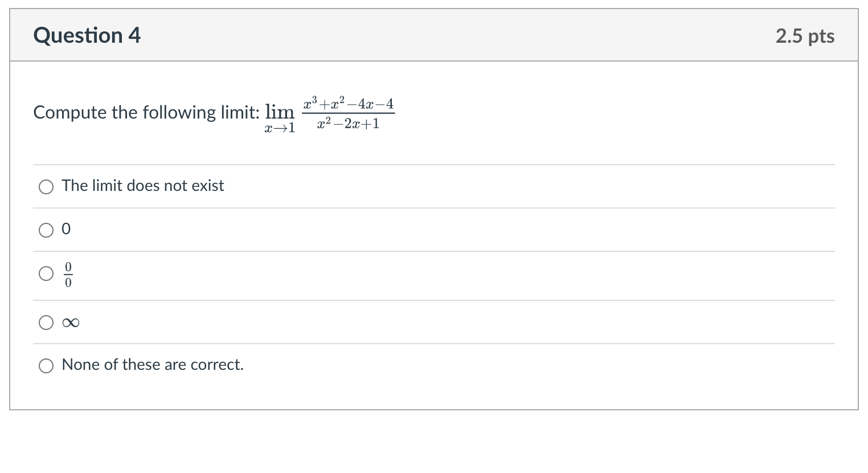
Task: Click the question header bar
Action: click(433, 35)
